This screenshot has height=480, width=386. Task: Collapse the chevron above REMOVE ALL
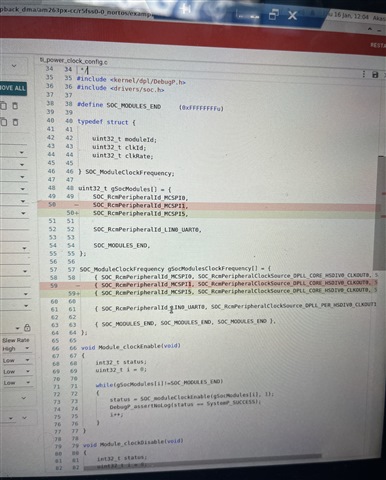pyautogui.click(x=14, y=66)
